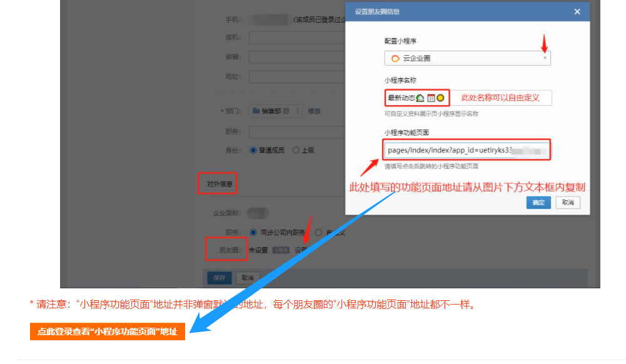Viewport: 626px width, 364px height.
Task: Click the 配置小程序 label
Action: coord(400,41)
